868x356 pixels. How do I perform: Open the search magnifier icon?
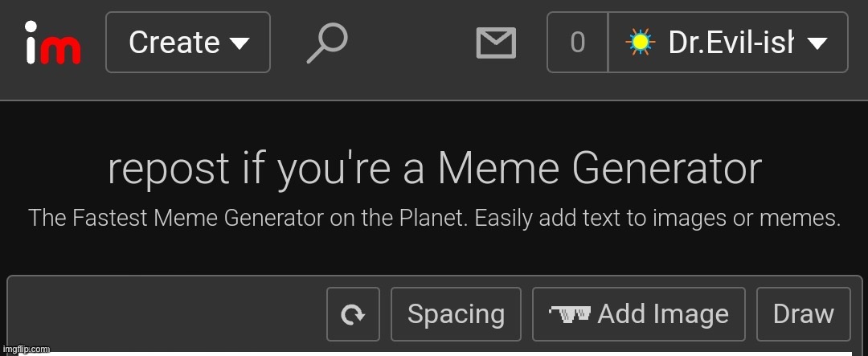point(327,43)
